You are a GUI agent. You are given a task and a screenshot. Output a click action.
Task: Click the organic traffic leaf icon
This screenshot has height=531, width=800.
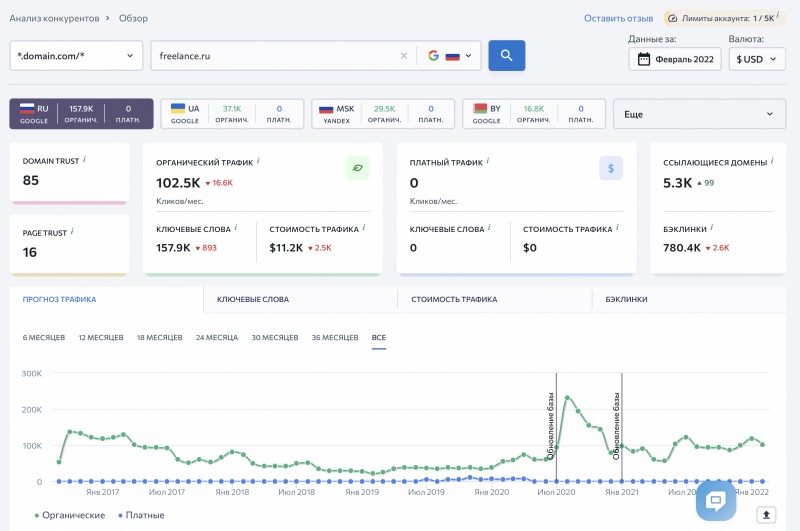358,168
